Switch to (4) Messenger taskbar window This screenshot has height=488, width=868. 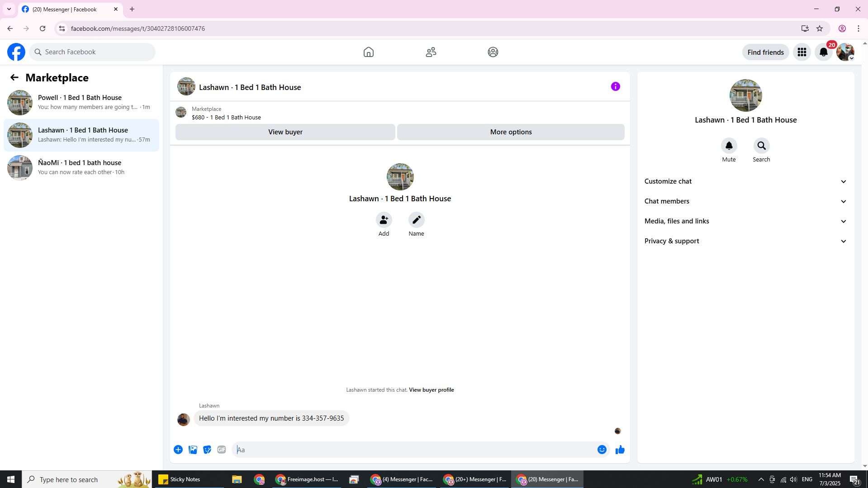click(401, 479)
